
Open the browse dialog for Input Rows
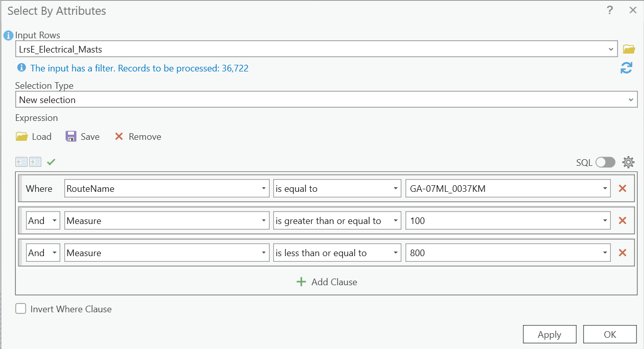[628, 49]
